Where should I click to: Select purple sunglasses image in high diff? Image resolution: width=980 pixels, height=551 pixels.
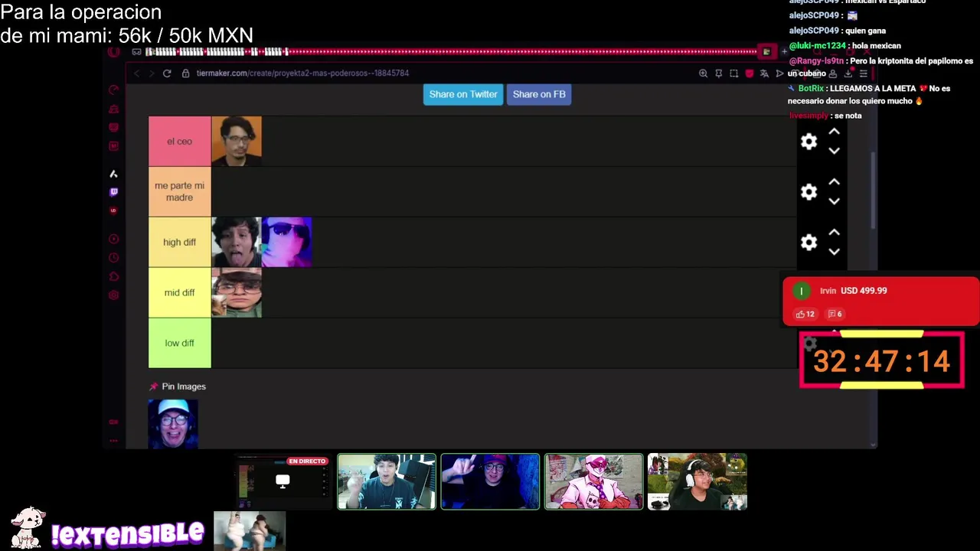click(287, 243)
